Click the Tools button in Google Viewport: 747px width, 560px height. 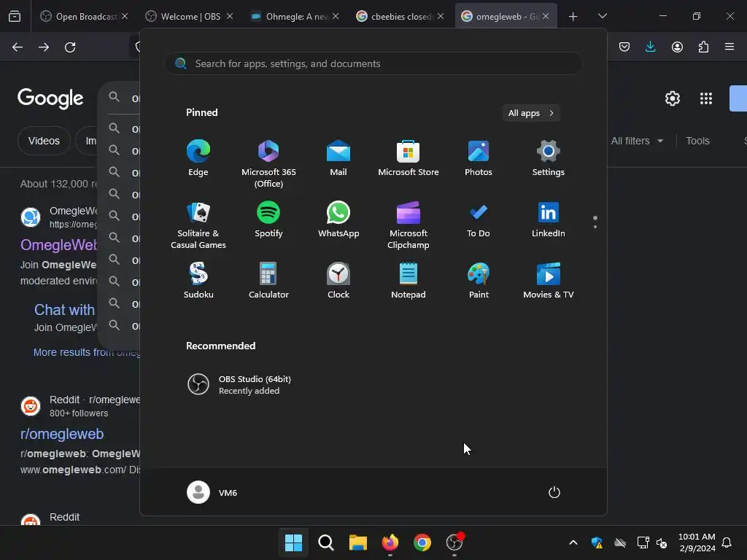(697, 141)
